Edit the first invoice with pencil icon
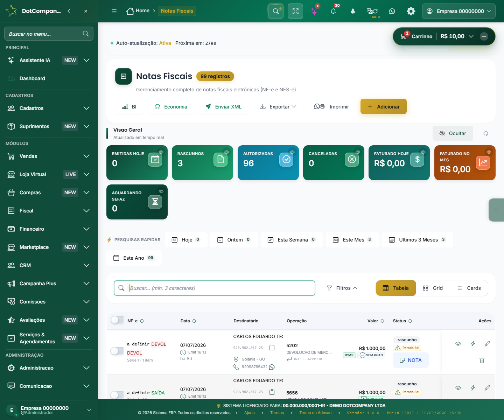Viewport: 504px width, 420px height. pyautogui.click(x=488, y=344)
